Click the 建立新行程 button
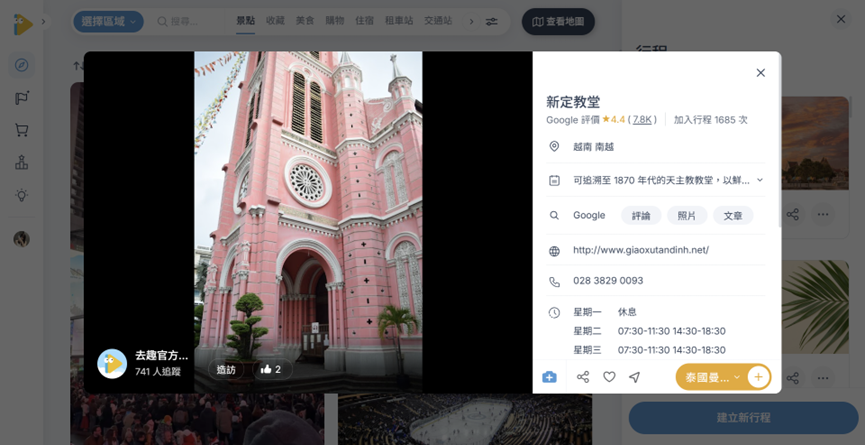This screenshot has height=445, width=865. pos(743,417)
